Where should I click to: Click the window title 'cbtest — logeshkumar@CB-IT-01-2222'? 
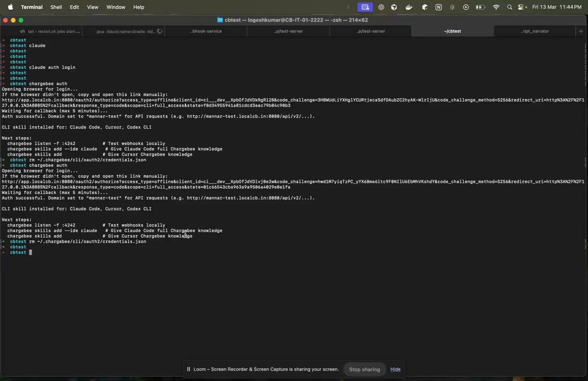[x=274, y=20]
